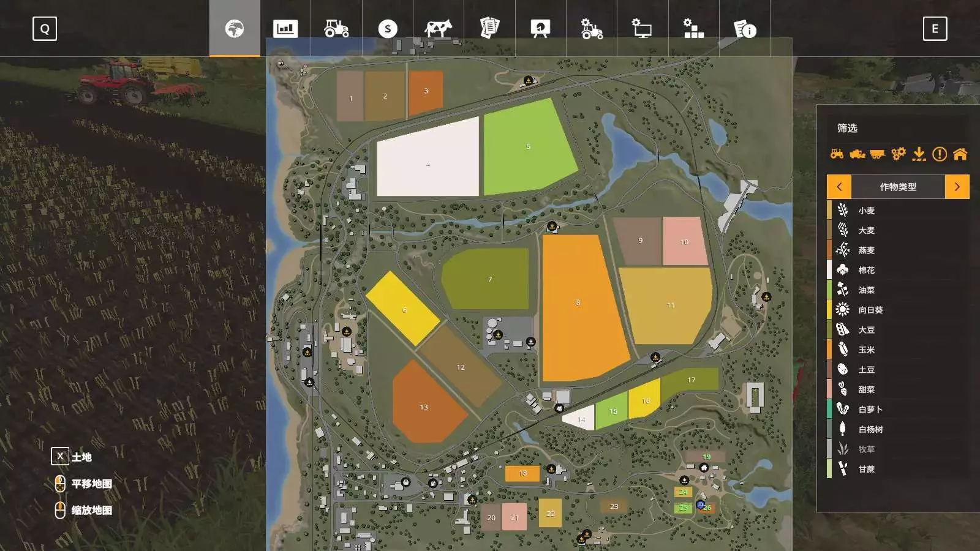Click the 作物类型 category header
This screenshot has width=980, height=551.
[x=898, y=187]
